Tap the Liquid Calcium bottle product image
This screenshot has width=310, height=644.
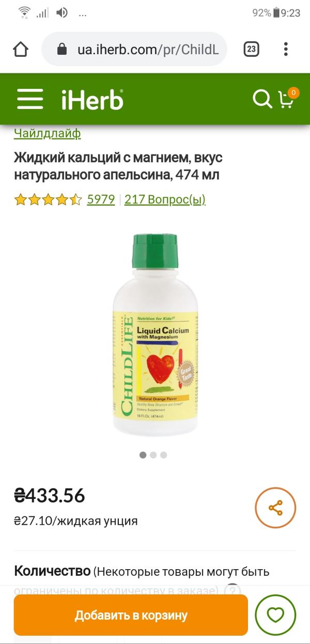[x=155, y=334]
